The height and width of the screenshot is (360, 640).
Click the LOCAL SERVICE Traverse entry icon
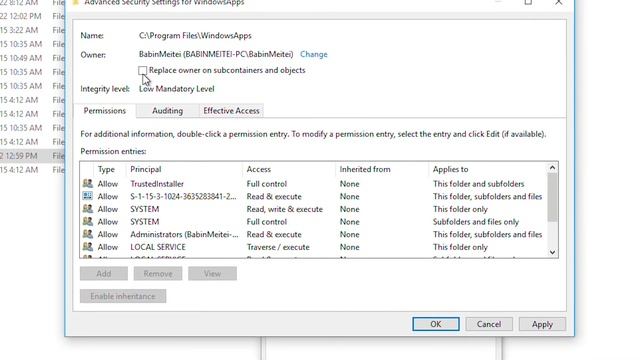(x=87, y=247)
